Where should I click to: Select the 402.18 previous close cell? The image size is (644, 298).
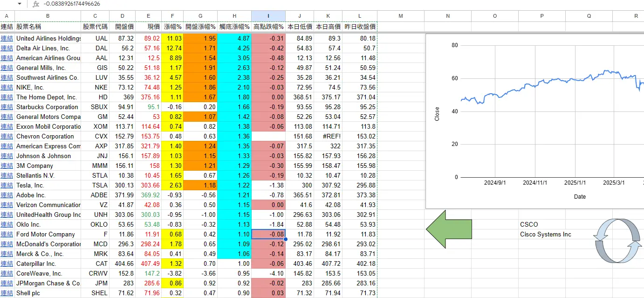click(x=360, y=263)
